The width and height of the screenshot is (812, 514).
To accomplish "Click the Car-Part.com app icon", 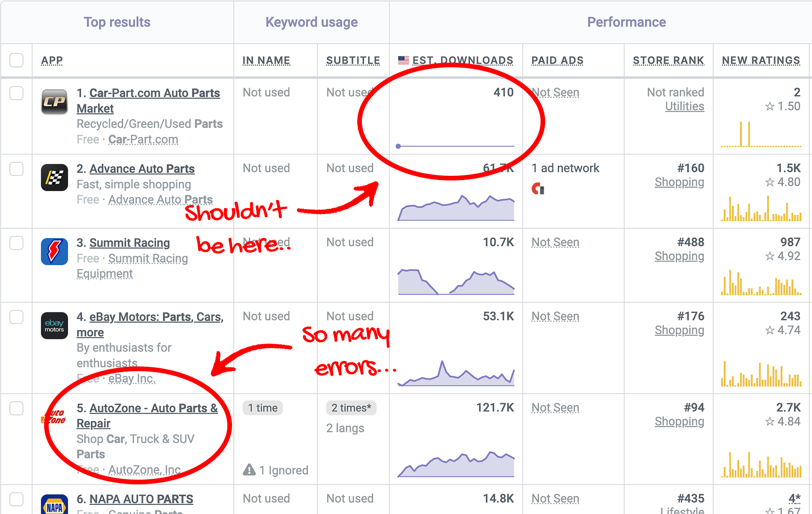I will [x=54, y=102].
